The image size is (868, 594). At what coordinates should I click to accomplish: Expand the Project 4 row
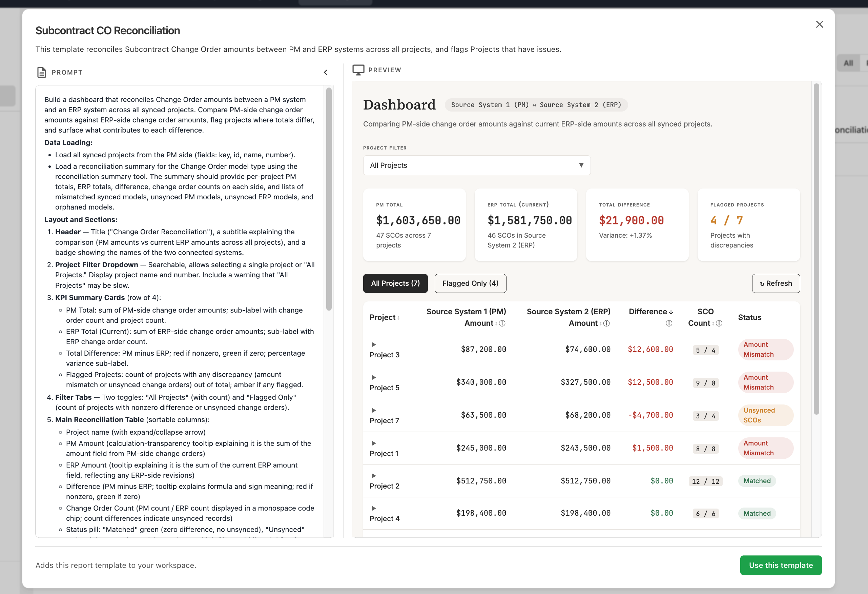tap(374, 509)
